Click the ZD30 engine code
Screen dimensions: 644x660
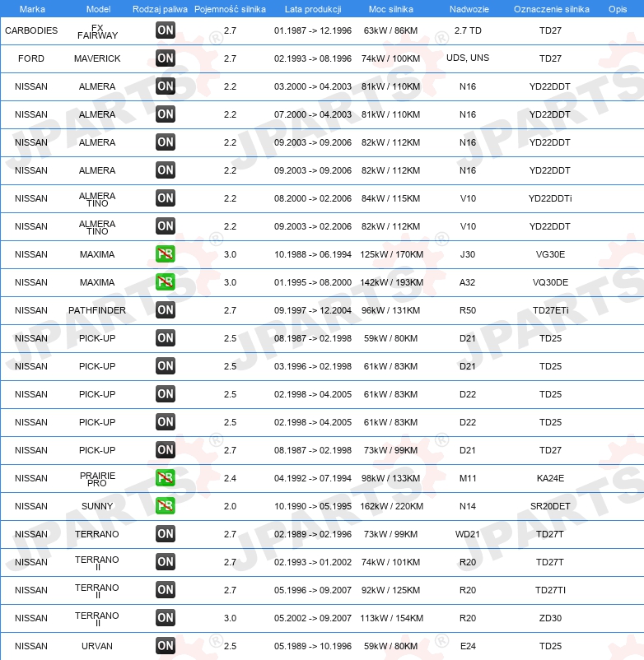point(550,618)
